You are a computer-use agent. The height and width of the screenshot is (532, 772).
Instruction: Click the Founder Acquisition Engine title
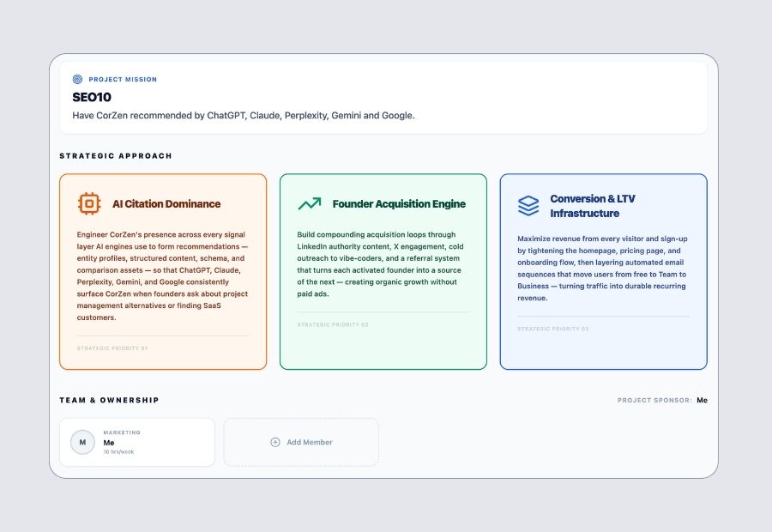coord(399,204)
